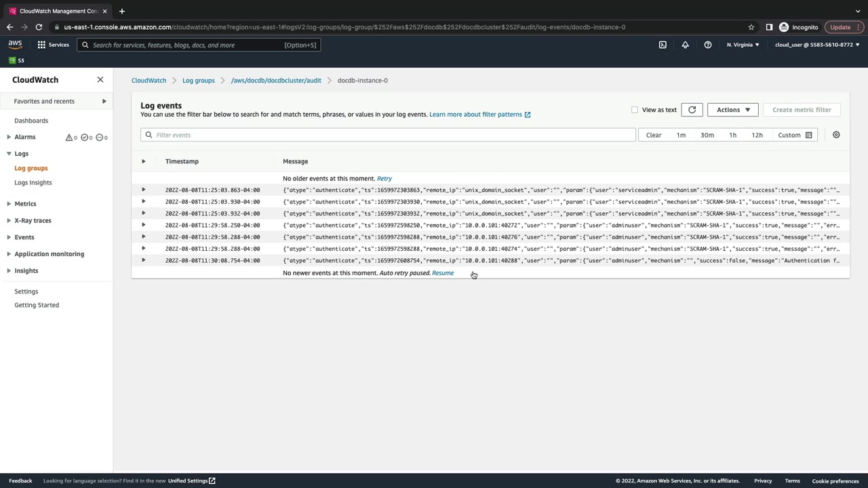Open the AWS home logo
868x488 pixels.
[15, 45]
